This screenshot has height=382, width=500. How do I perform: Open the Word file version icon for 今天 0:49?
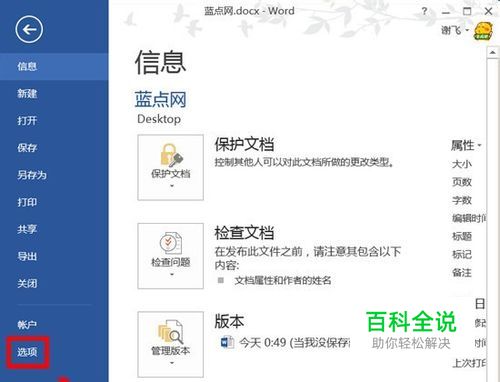point(228,342)
